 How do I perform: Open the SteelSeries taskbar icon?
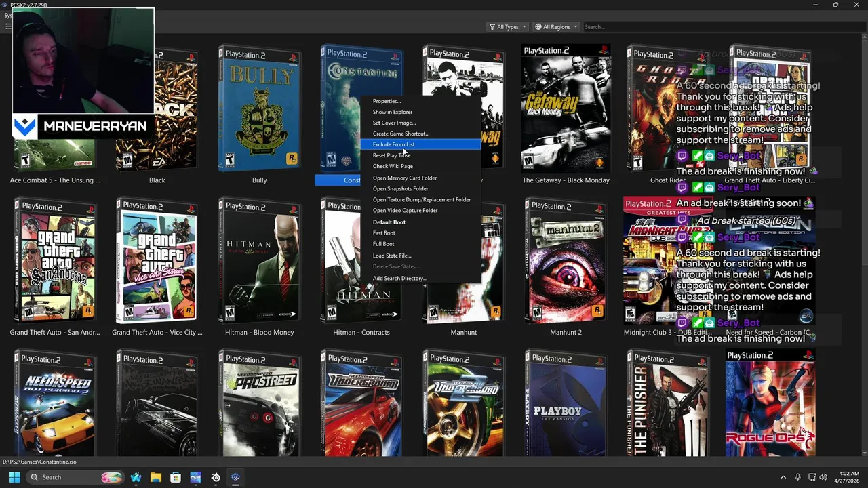point(216,477)
